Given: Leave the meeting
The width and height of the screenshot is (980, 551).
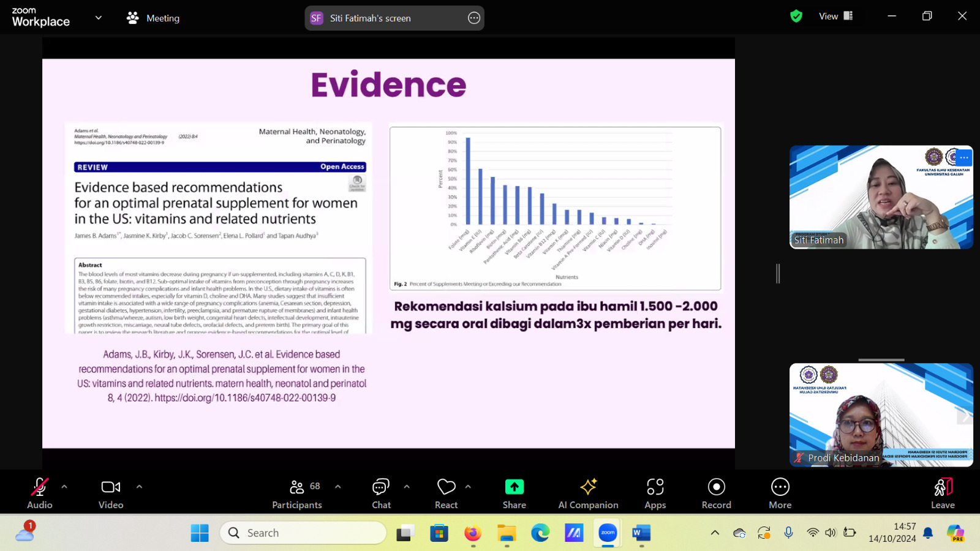Looking at the screenshot, I should tap(943, 492).
